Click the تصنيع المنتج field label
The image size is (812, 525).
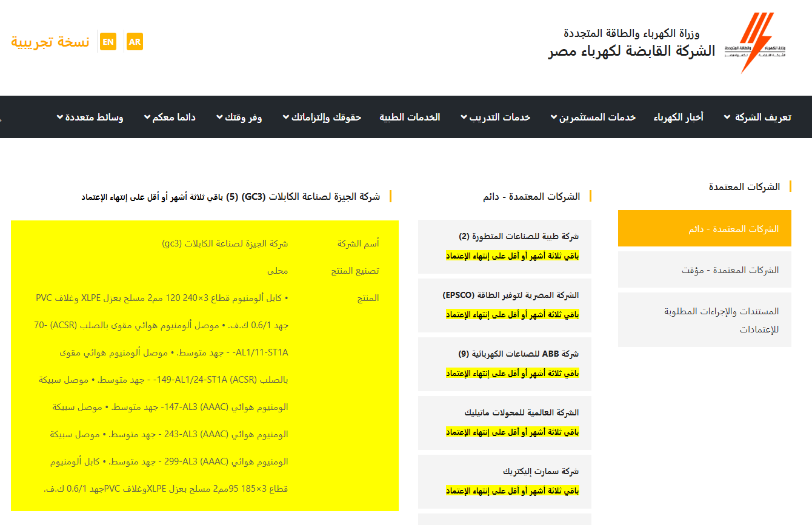(x=355, y=271)
